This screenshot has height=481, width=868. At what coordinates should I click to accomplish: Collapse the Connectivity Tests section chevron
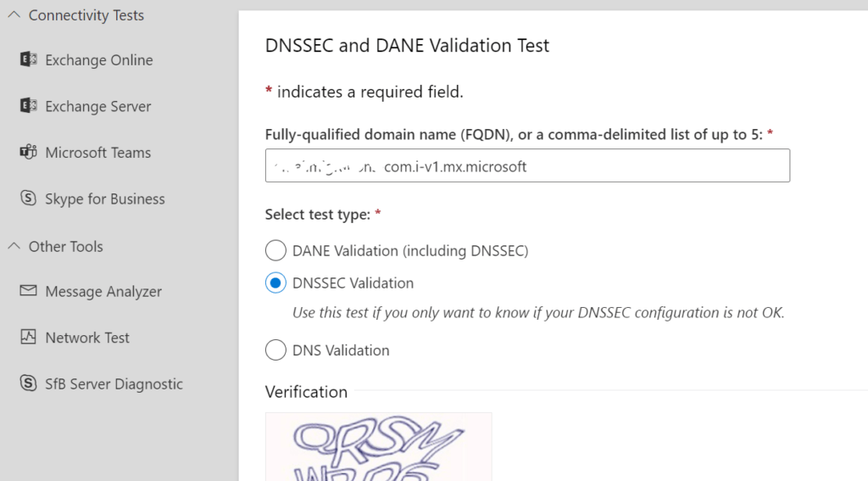[x=14, y=15]
